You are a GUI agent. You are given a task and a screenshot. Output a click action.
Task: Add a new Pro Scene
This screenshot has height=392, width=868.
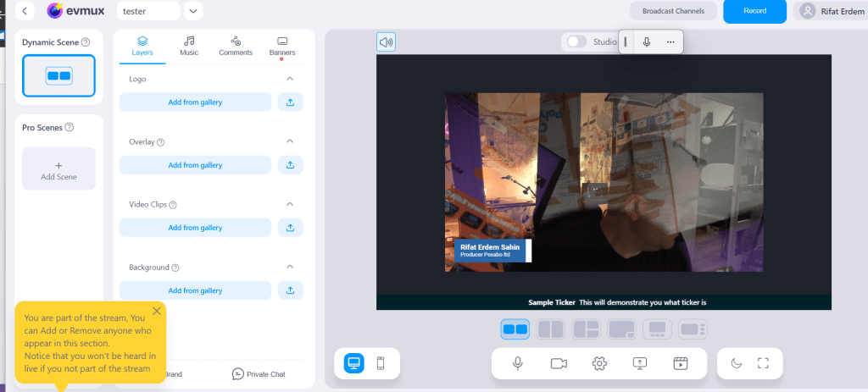(58, 168)
